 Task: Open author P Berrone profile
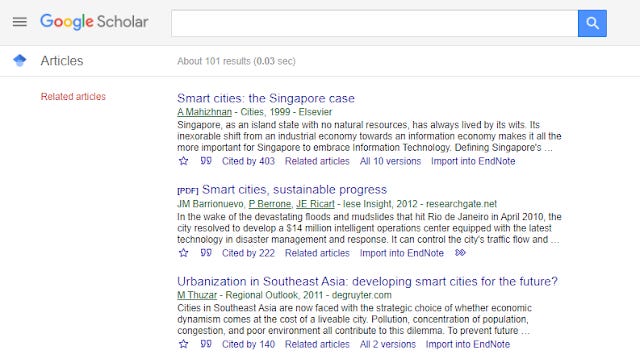click(x=270, y=204)
